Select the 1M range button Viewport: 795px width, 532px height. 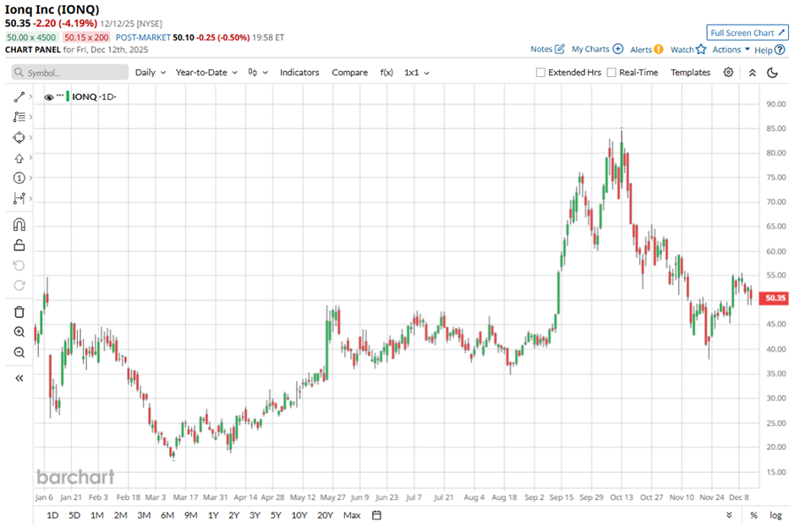[x=97, y=515]
